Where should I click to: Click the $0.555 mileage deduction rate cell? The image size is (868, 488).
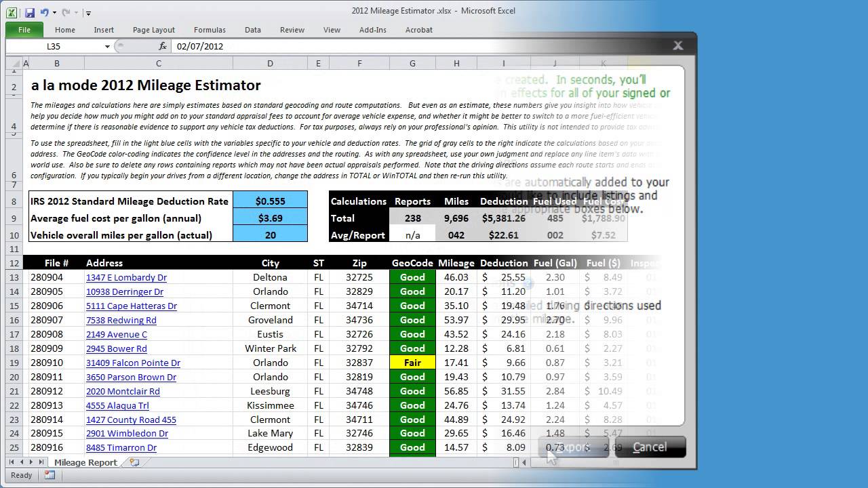click(x=270, y=201)
